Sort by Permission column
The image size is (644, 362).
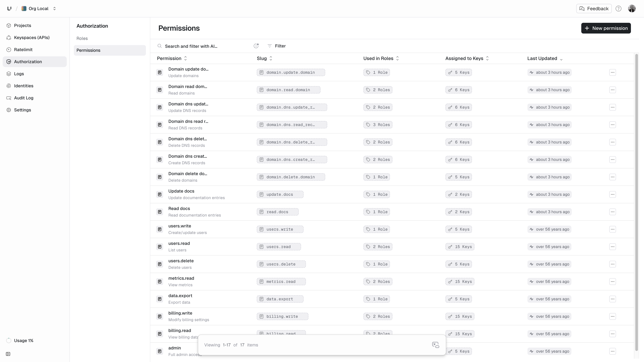point(172,58)
